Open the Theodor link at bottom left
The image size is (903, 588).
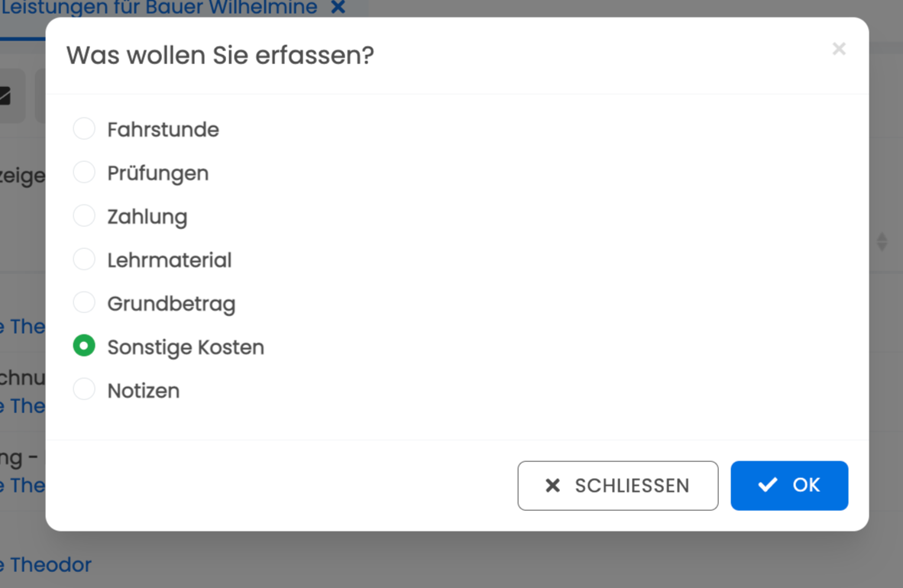pos(46,564)
